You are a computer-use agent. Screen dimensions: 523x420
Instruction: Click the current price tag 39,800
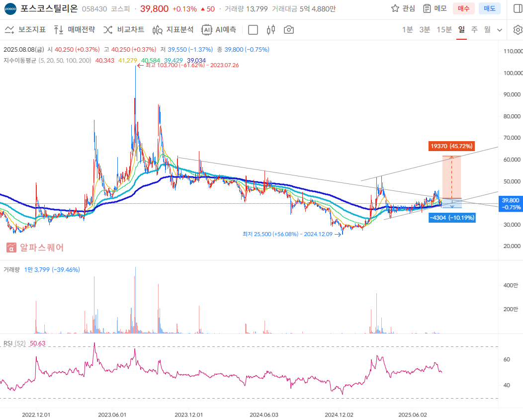[511, 203]
